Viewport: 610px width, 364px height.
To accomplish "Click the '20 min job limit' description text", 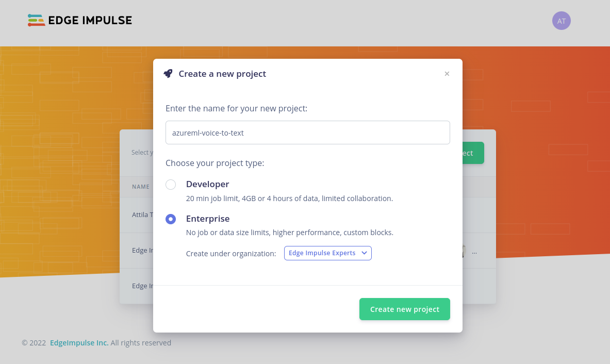I will tap(289, 198).
